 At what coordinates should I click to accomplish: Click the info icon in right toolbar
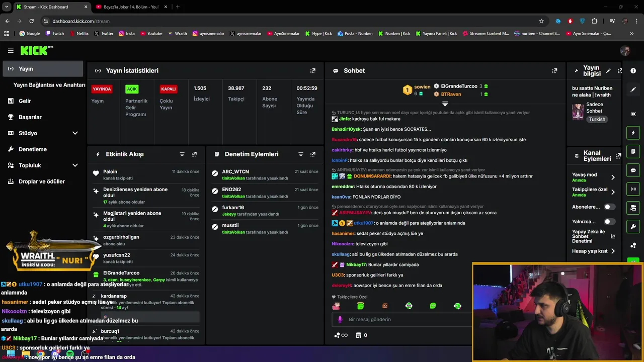click(x=633, y=71)
